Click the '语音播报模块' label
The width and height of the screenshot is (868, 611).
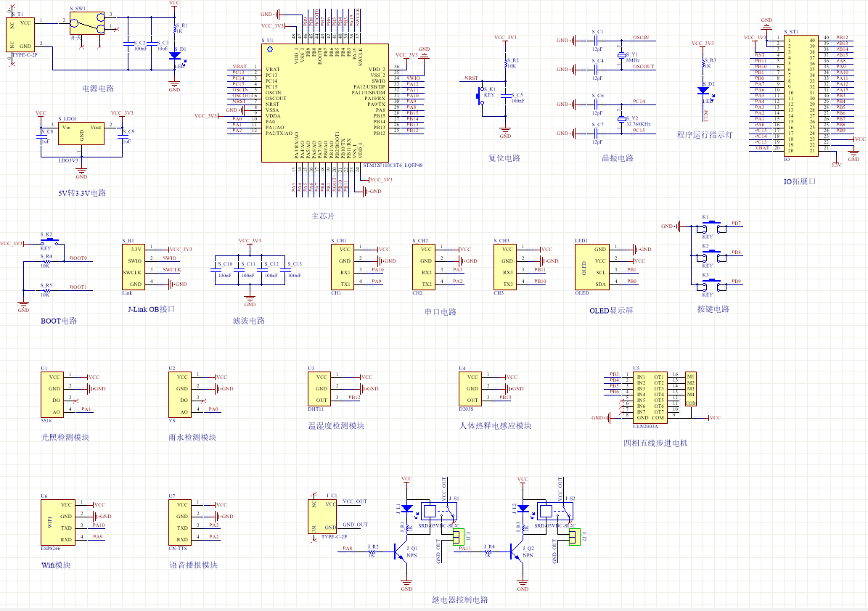[x=194, y=565]
